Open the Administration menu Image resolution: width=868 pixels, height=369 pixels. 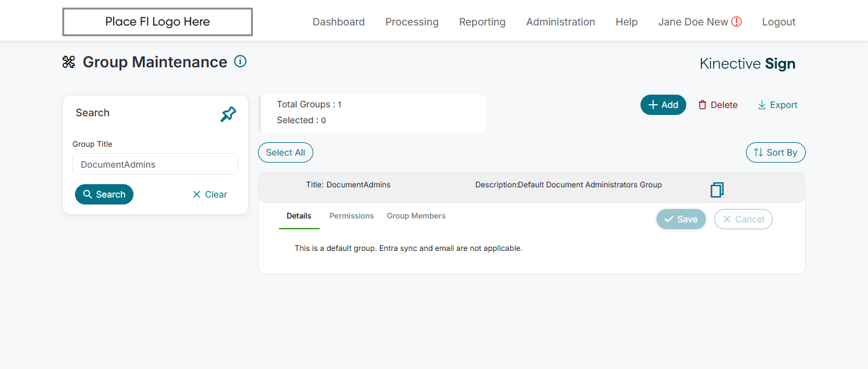tap(560, 22)
